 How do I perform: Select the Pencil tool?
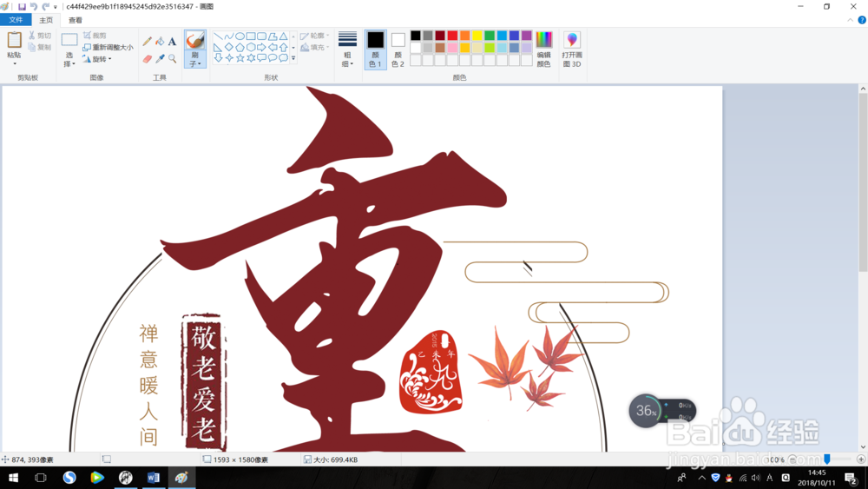click(148, 42)
